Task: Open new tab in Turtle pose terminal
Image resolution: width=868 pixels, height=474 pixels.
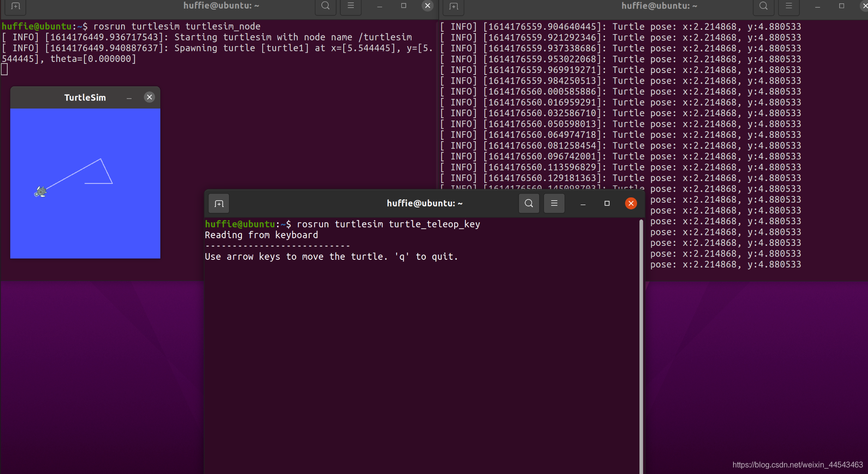Action: pyautogui.click(x=454, y=6)
